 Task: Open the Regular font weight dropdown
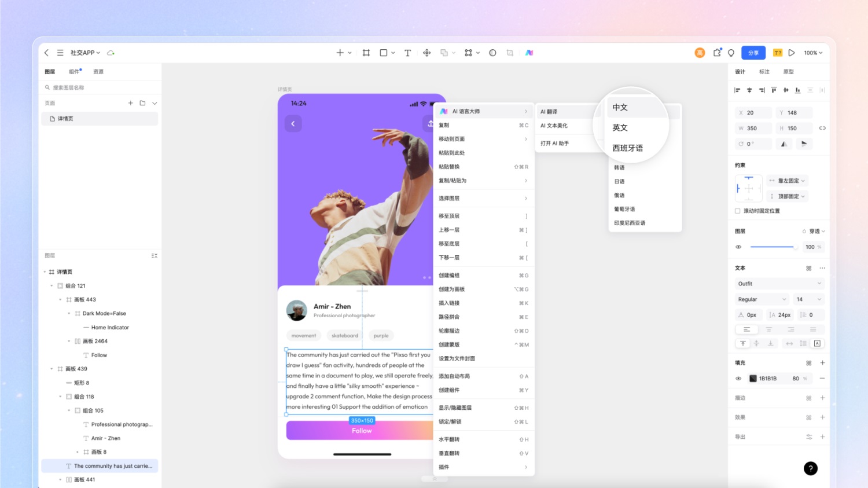[762, 299]
